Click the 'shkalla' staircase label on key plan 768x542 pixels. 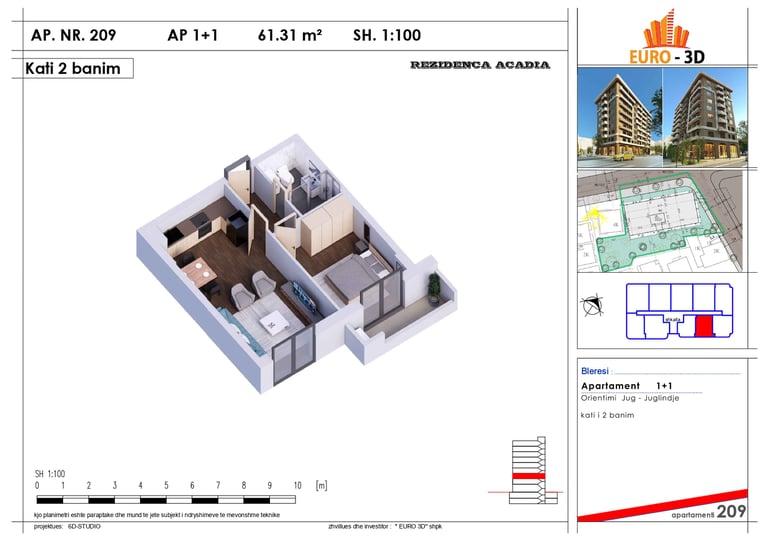click(x=672, y=319)
